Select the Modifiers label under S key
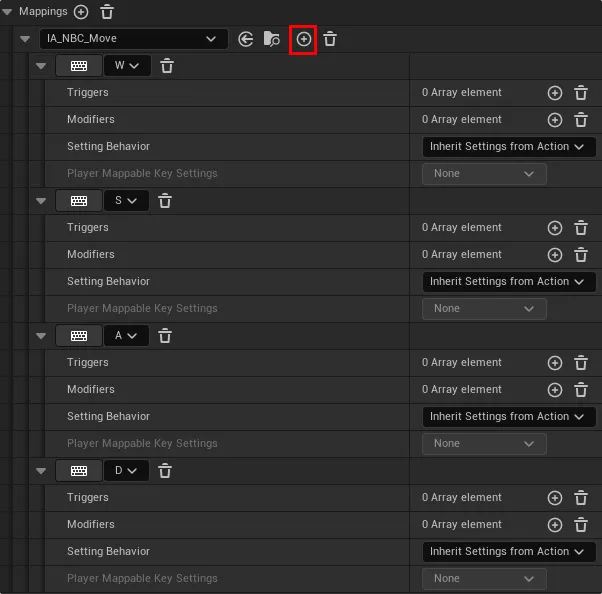The image size is (602, 594). tap(91, 254)
